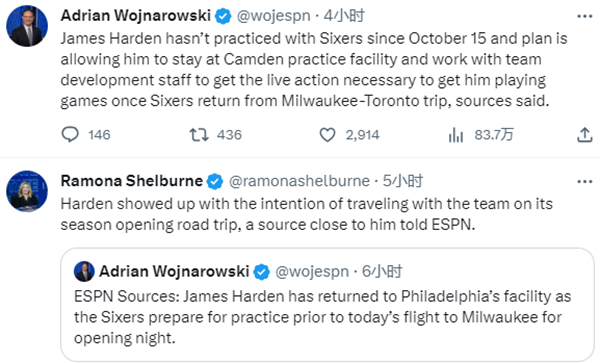Open the Ramona Shelburne name link
Screen dimensions: 600x363
132,181
